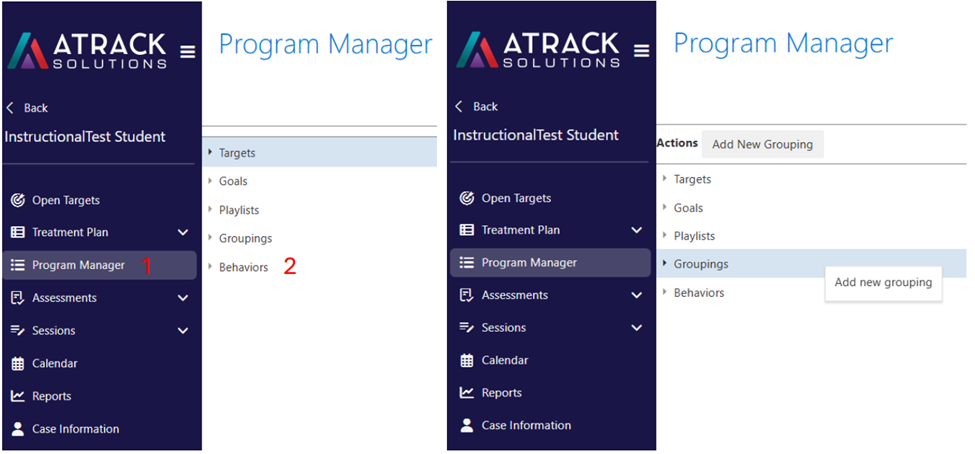Click Sessions icon in right sidebar
The height and width of the screenshot is (454, 975).
tap(466, 327)
